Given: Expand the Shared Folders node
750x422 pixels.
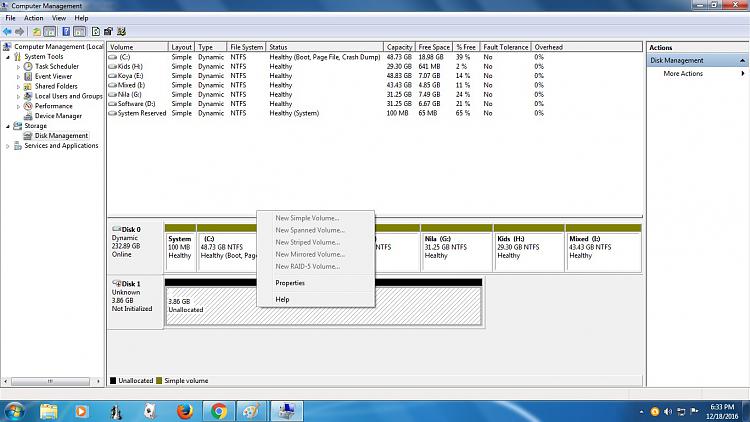Looking at the screenshot, I should pyautogui.click(x=19, y=87).
